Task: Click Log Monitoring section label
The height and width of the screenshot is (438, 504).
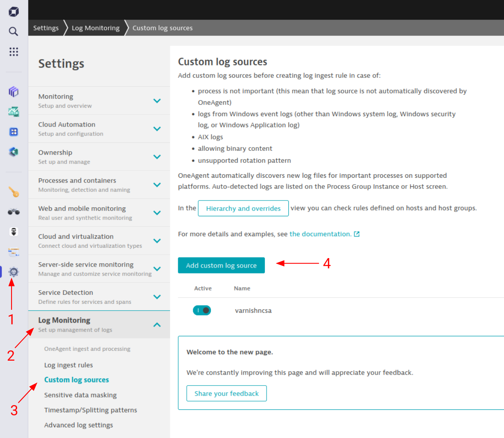Action: pyautogui.click(x=75, y=324)
